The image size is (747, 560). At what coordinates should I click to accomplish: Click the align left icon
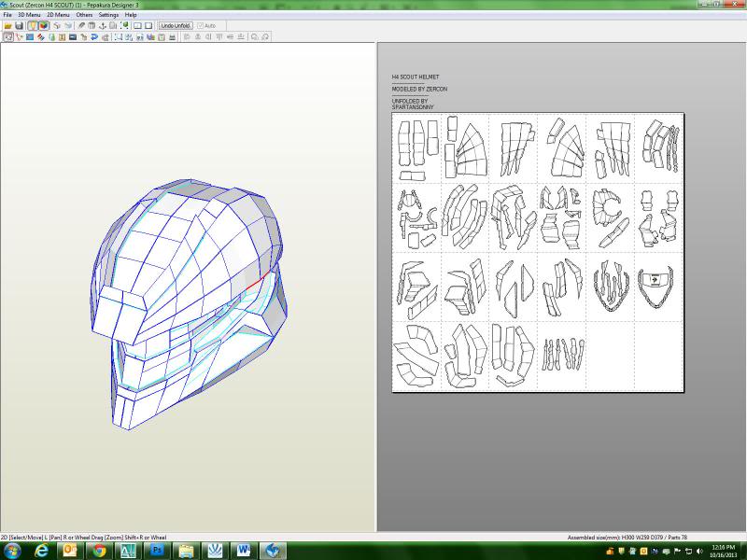click(187, 37)
